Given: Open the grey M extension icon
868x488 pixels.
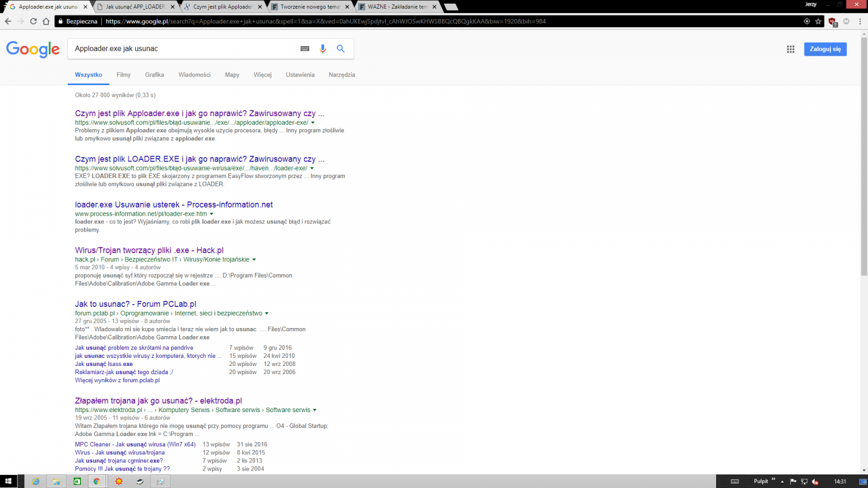Looking at the screenshot, I should pyautogui.click(x=846, y=21).
